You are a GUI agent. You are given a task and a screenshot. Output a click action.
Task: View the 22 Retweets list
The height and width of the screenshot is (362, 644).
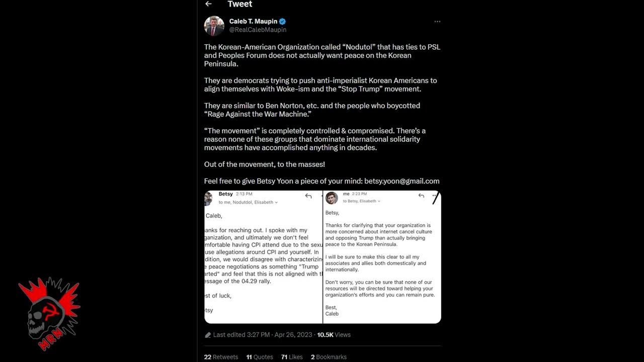[x=221, y=357]
